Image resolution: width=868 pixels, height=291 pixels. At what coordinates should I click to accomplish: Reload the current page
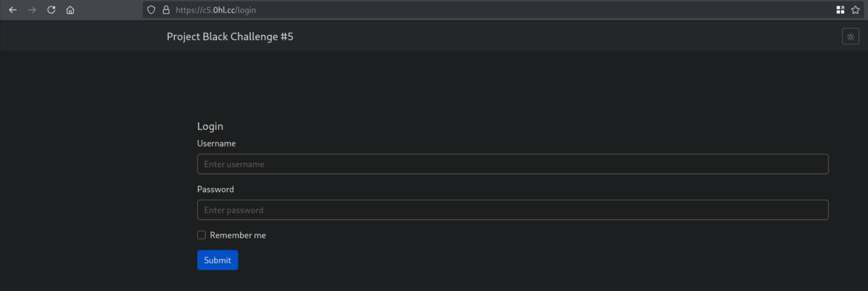(51, 10)
